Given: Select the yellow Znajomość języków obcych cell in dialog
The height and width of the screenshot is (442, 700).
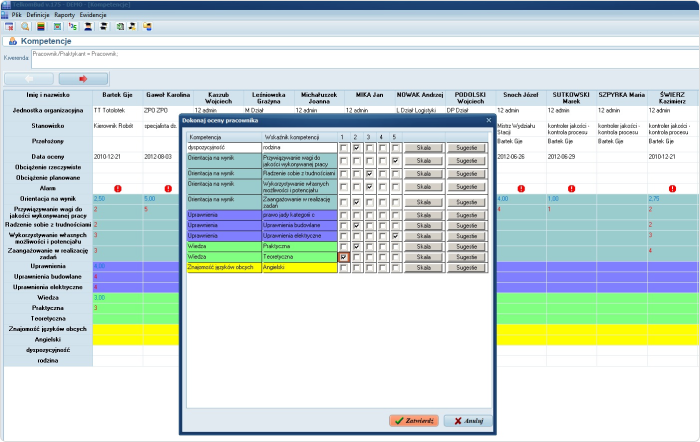Looking at the screenshot, I should click(x=224, y=268).
